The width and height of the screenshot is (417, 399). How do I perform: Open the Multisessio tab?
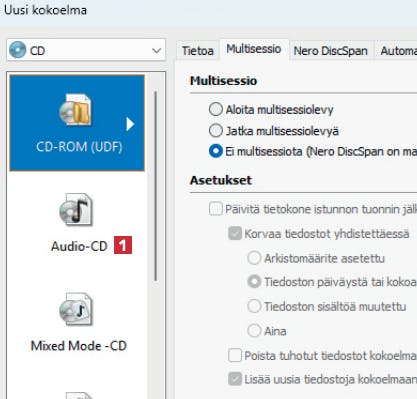(254, 49)
